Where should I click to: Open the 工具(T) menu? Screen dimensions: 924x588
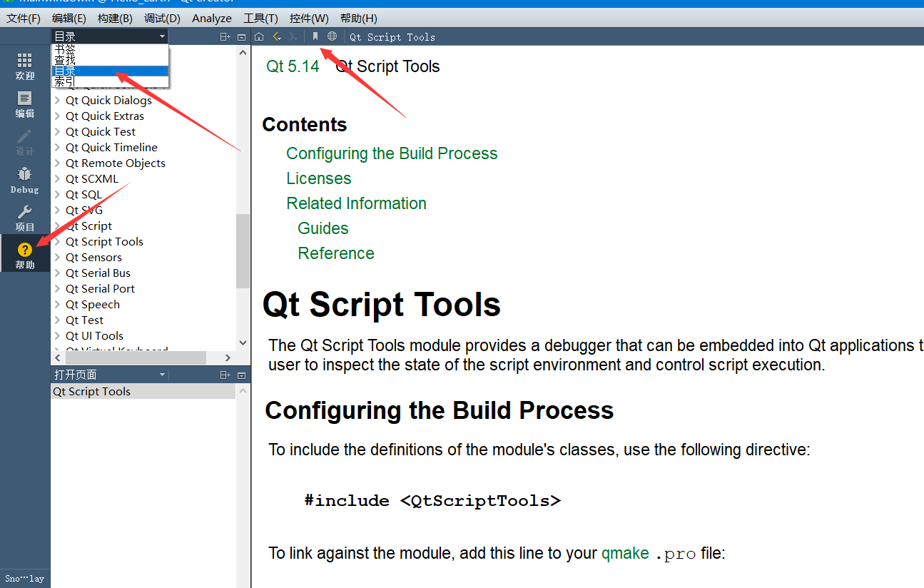(x=260, y=18)
